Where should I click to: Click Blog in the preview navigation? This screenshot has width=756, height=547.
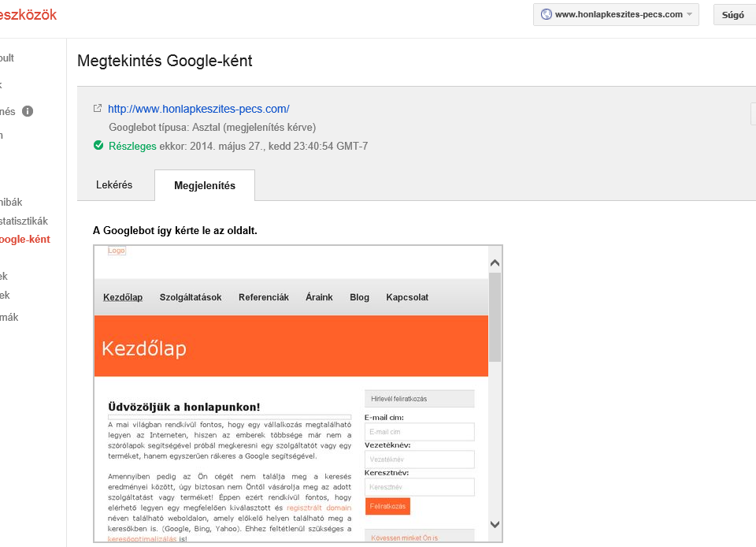pos(360,297)
